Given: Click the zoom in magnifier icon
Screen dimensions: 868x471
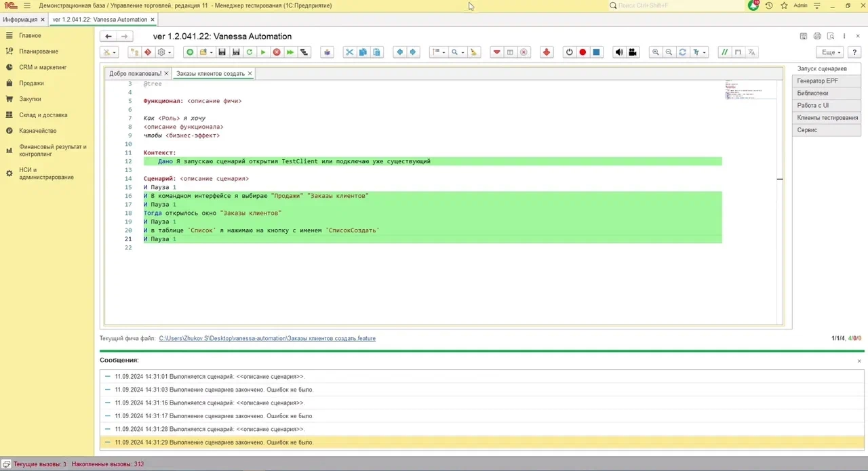Looking at the screenshot, I should [x=655, y=52].
